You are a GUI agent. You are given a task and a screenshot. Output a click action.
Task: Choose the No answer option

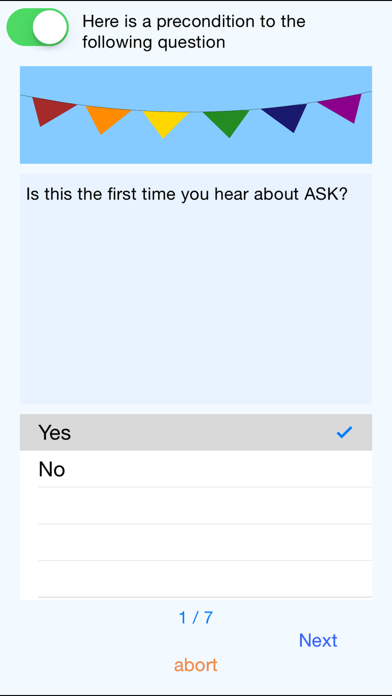tap(196, 469)
